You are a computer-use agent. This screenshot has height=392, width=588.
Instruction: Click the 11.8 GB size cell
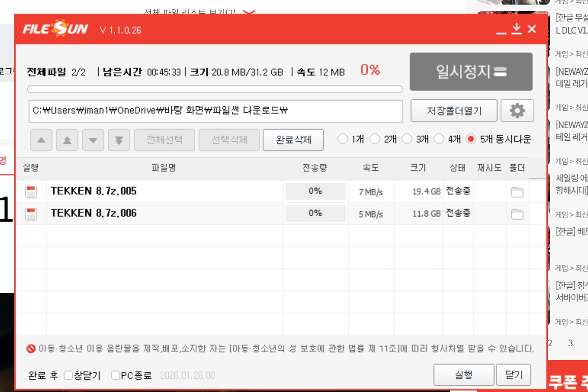click(426, 214)
